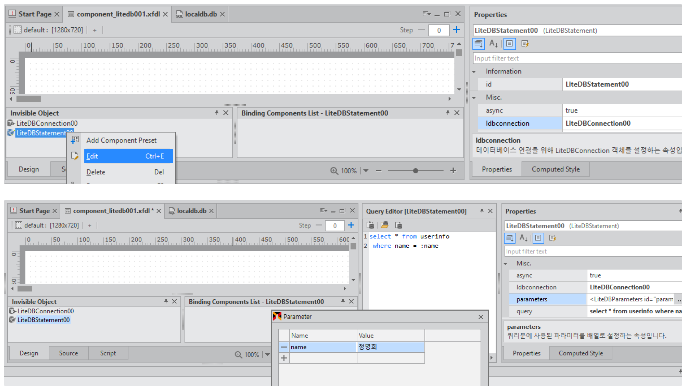Click third Query Editor toolbar icon
686x390 pixels.
click(398, 225)
